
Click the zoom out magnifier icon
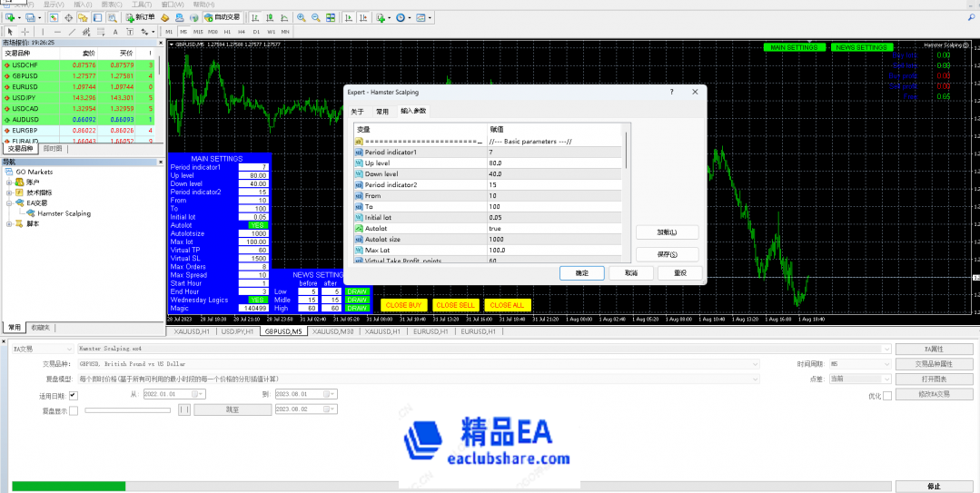point(315,17)
